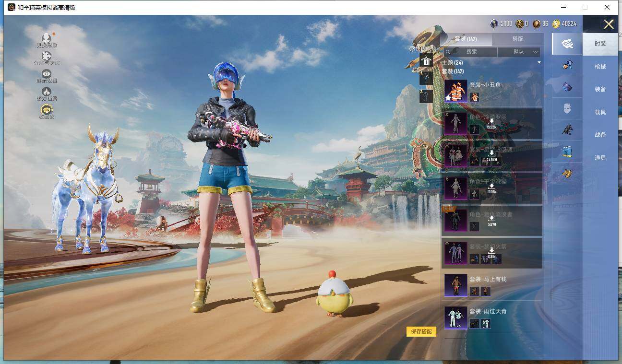
Task: Click the first item icon under 套装-马上有钱
Action: pos(474,291)
